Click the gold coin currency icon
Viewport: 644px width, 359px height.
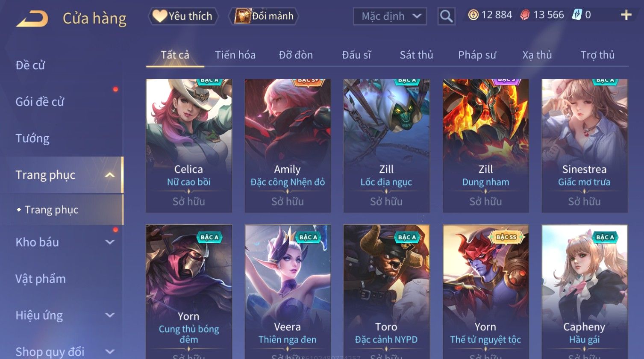click(x=473, y=15)
